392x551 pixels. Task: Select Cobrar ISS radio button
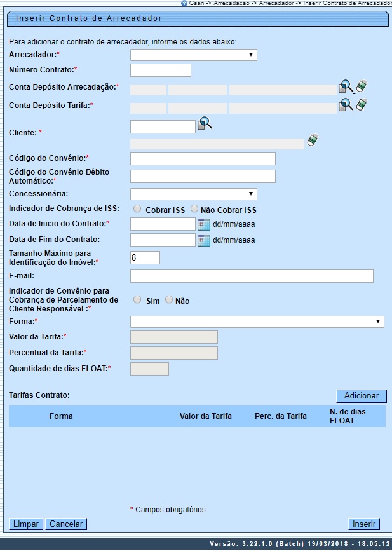pyautogui.click(x=137, y=208)
